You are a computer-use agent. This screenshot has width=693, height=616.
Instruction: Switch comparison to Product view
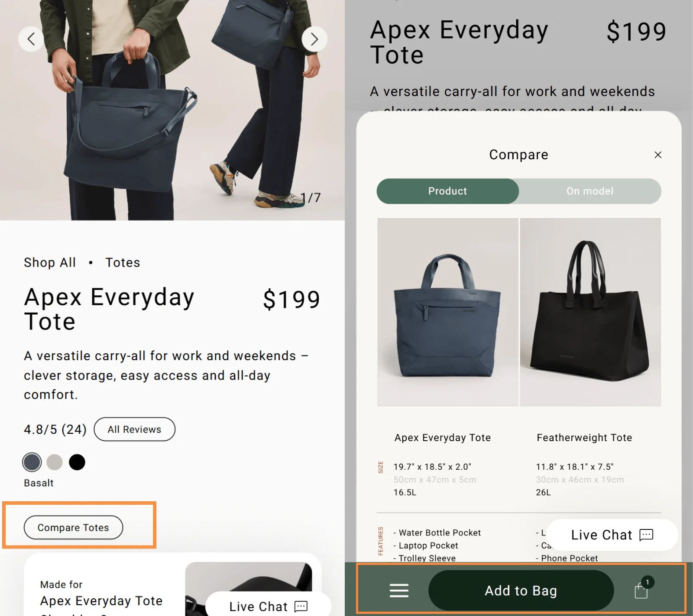(447, 191)
